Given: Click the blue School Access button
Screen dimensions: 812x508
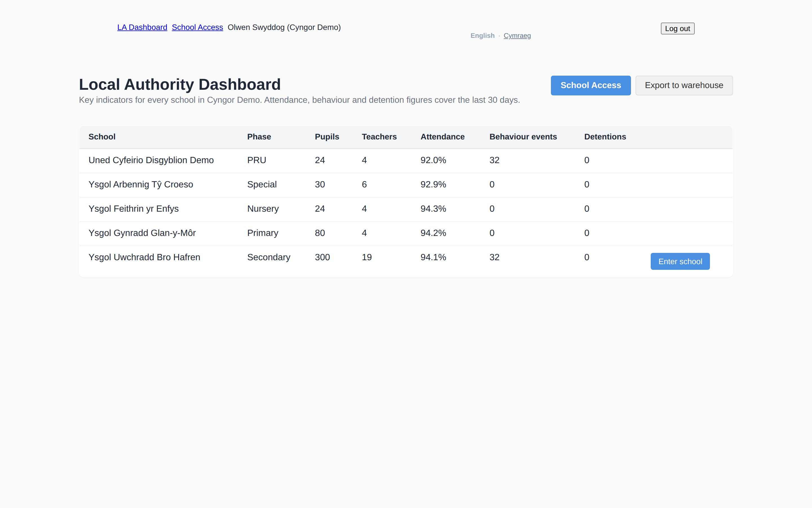Looking at the screenshot, I should [x=591, y=85].
